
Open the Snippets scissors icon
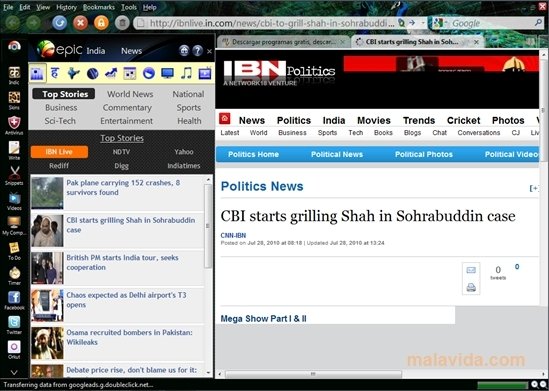[14, 176]
